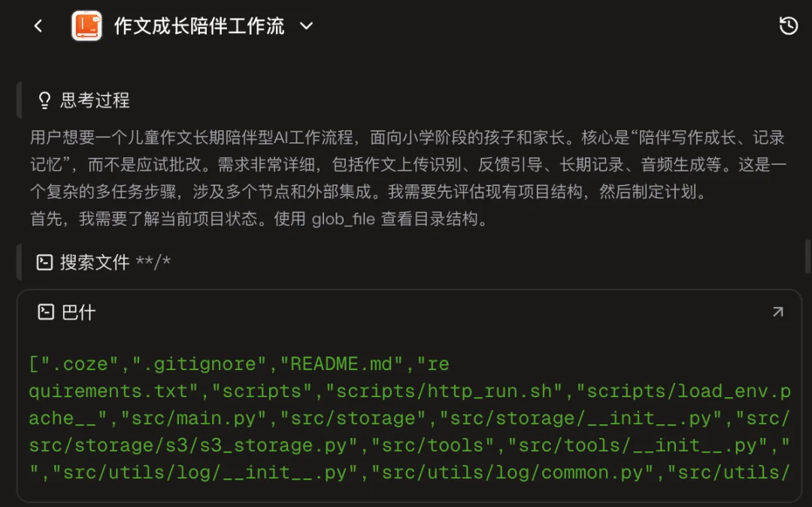Expand the workflow title dropdown chevron
The image size is (812, 507).
[306, 26]
